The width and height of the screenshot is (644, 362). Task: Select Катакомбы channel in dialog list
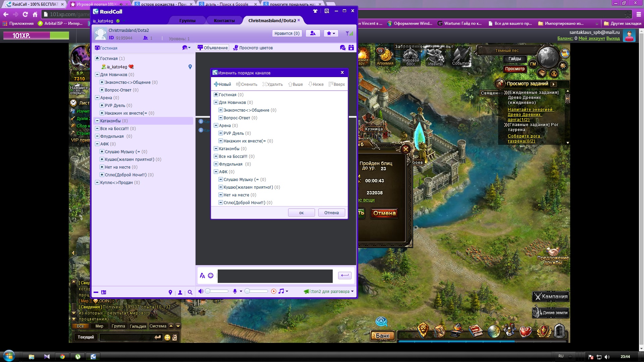(229, 148)
